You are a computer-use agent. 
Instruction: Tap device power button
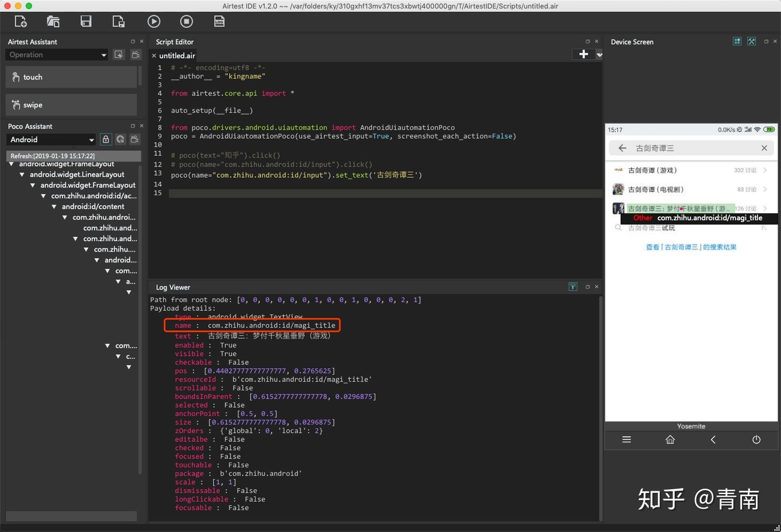pos(757,440)
